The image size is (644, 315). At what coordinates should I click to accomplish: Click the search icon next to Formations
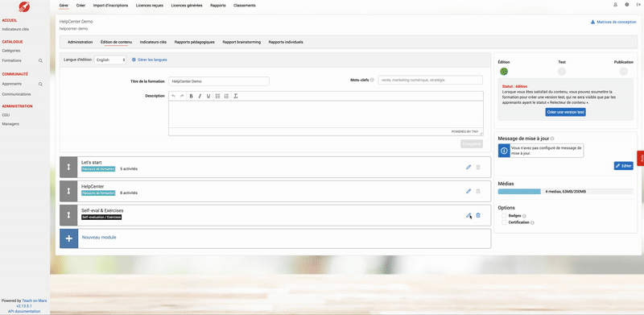click(x=41, y=60)
